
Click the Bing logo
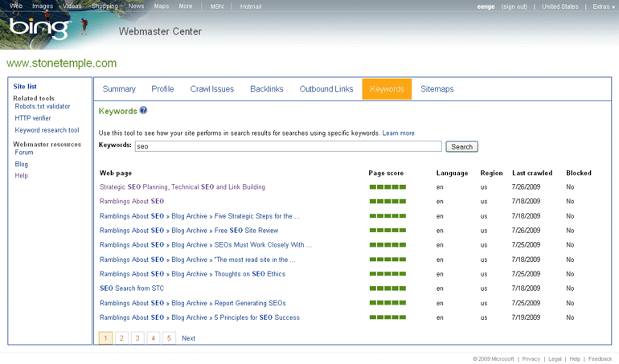point(39,28)
